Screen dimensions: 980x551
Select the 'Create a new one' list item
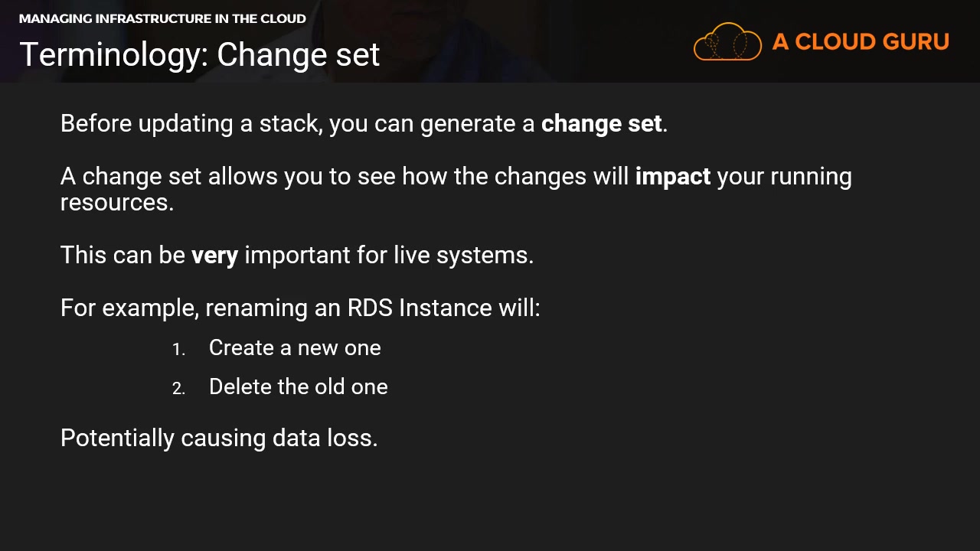[295, 347]
